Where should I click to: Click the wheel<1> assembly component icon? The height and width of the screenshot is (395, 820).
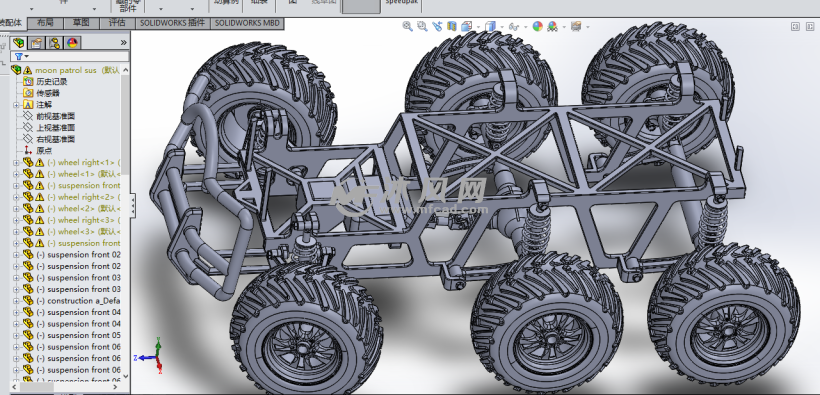tap(28, 174)
